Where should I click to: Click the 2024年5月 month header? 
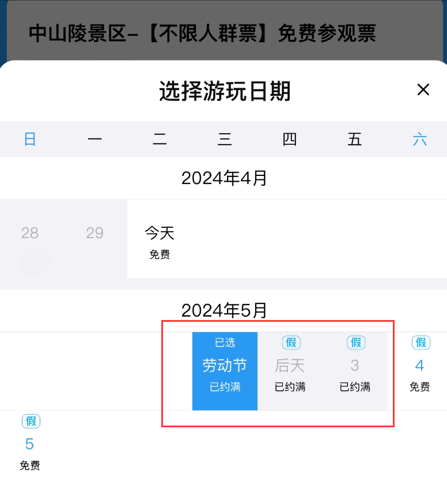coord(224,310)
